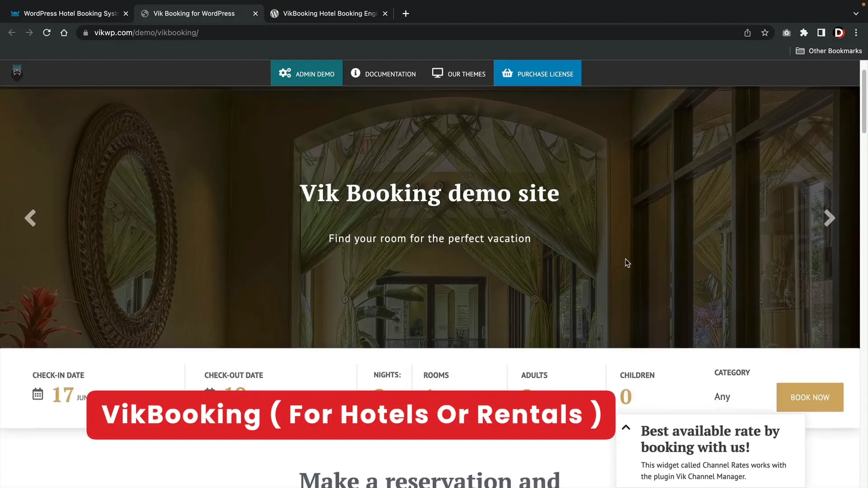Open the Other Bookmarks folder
Image resolution: width=868 pixels, height=488 pixels.
[x=828, y=51]
